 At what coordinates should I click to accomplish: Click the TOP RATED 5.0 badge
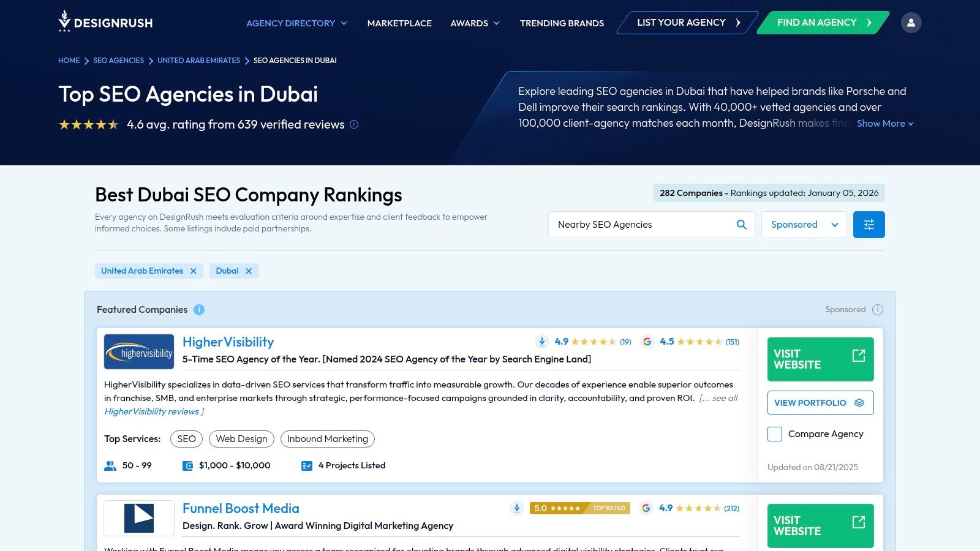pyautogui.click(x=579, y=508)
